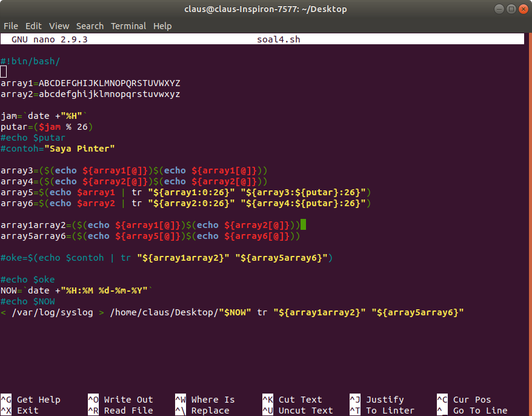Open the Search menu
This screenshot has height=416, width=532.
(89, 25)
